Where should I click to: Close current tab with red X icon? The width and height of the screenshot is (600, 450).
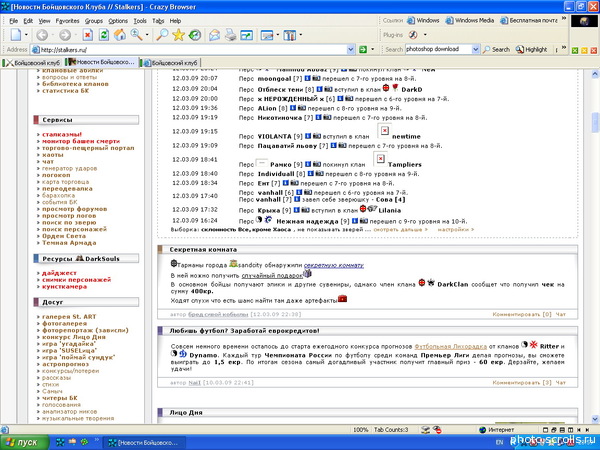(x=594, y=51)
